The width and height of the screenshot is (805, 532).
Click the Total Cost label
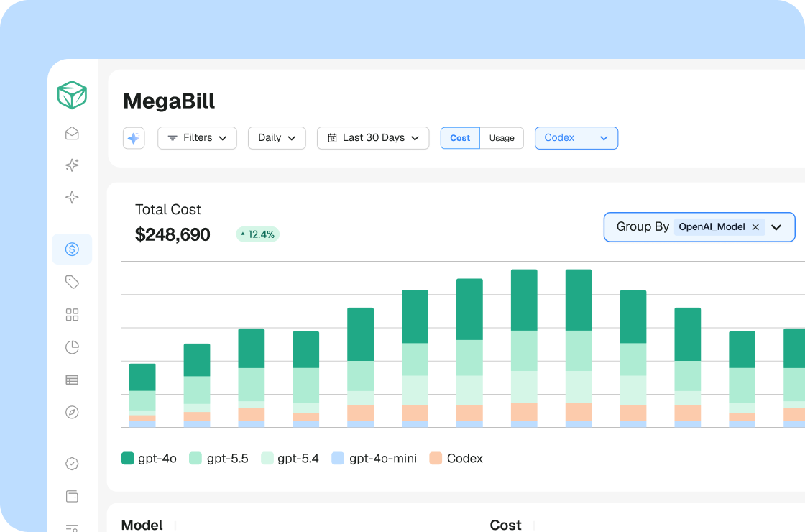tap(168, 209)
